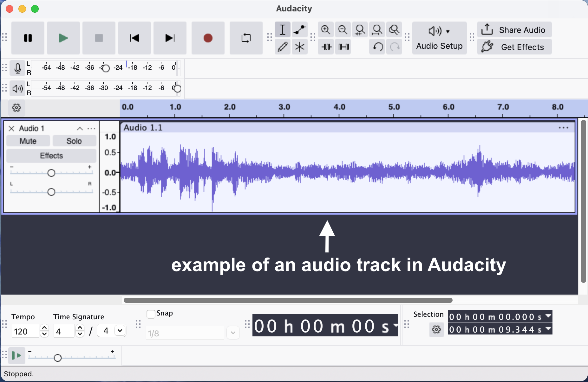The image size is (588, 382).
Task: Undo the last action
Action: click(x=378, y=47)
